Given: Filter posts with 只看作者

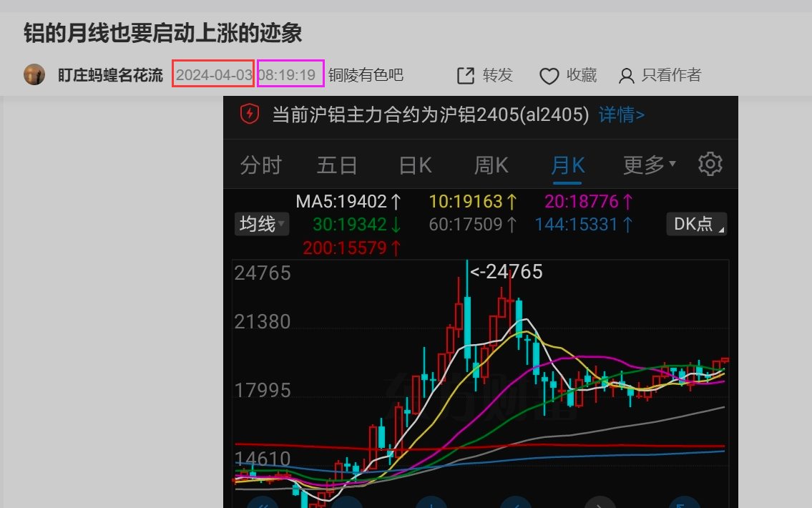Looking at the screenshot, I should point(671,75).
